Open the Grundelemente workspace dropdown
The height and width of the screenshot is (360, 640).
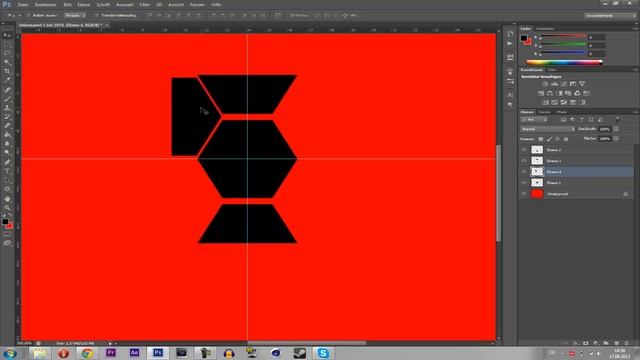click(x=610, y=16)
